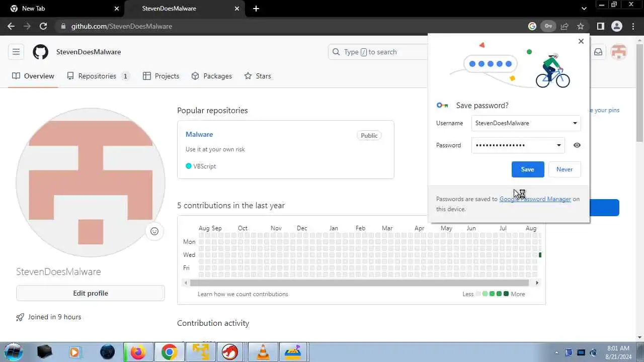Open the Packages tab
The image size is (644, 362).
click(212, 76)
